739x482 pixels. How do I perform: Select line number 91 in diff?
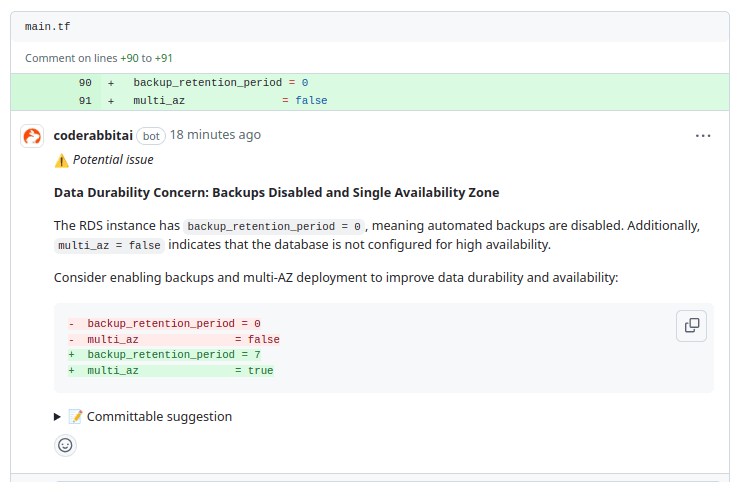click(x=85, y=100)
